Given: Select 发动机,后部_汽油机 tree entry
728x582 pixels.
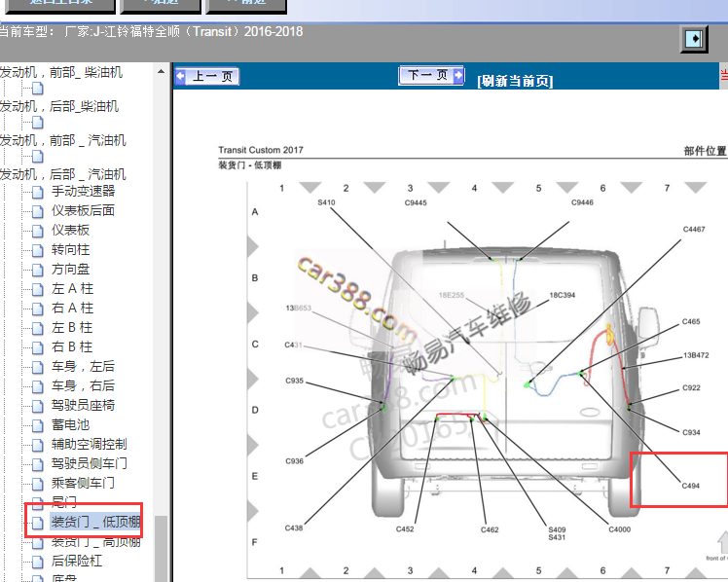Looking at the screenshot, I should coord(62,174).
